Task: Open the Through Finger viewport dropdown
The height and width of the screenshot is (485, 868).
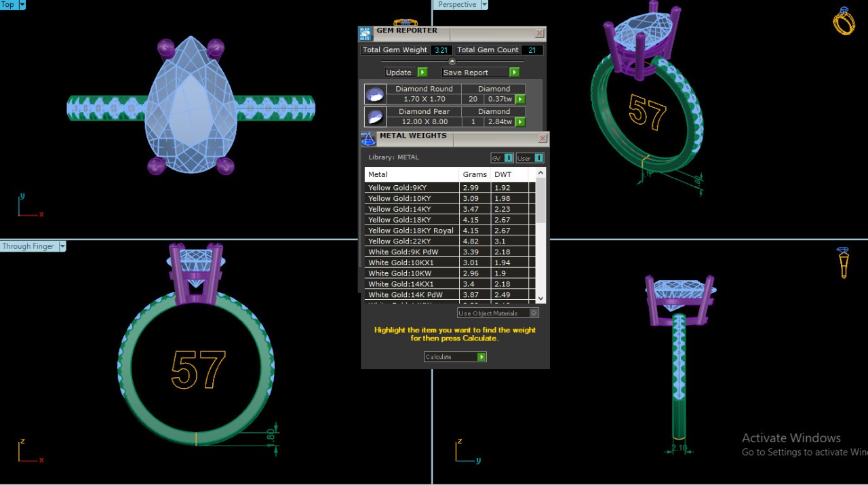Action: pos(62,246)
